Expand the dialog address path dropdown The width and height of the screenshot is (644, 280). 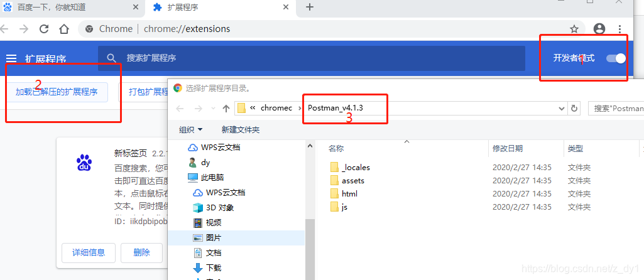(x=562, y=109)
